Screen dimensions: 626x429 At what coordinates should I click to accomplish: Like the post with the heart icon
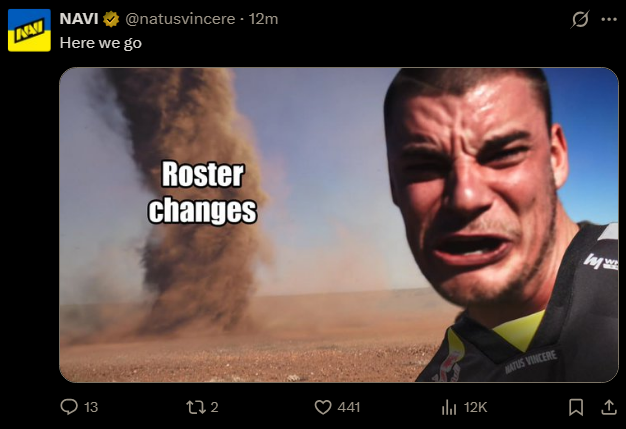point(323,407)
